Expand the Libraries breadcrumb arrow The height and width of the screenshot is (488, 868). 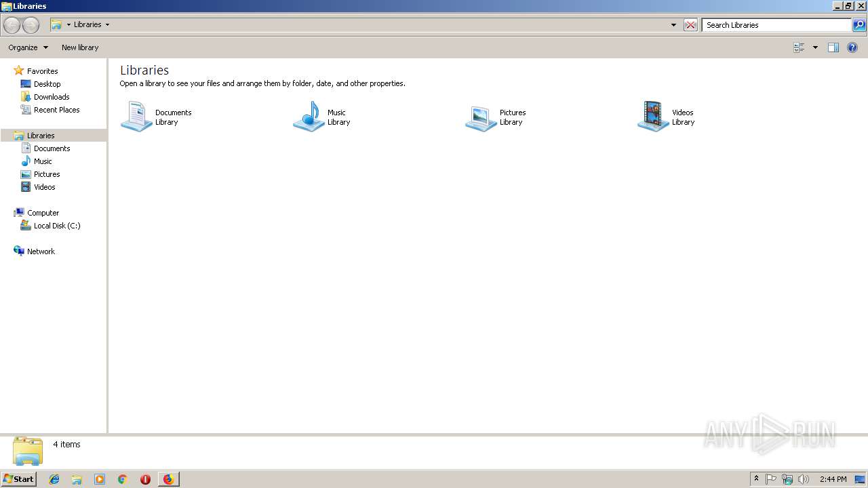[107, 25]
